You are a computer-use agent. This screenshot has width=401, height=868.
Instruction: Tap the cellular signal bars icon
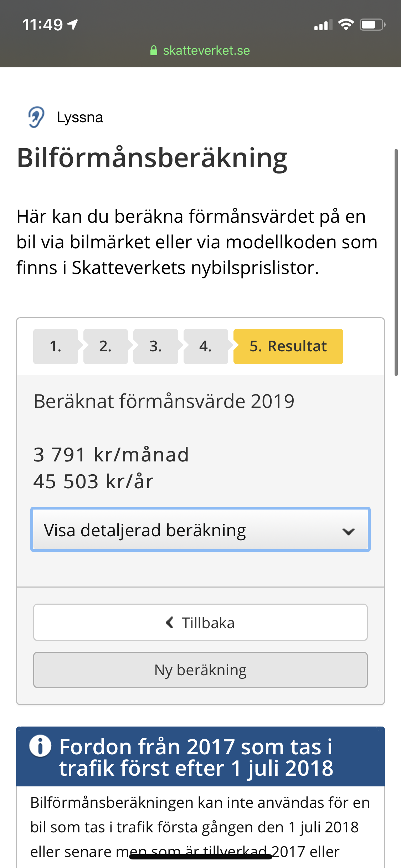click(x=323, y=25)
